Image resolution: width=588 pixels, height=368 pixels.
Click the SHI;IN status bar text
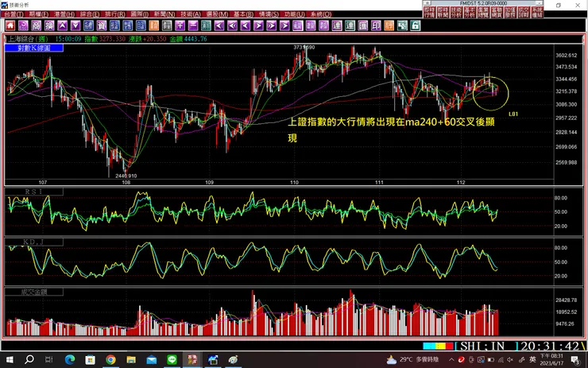[x=482, y=346]
